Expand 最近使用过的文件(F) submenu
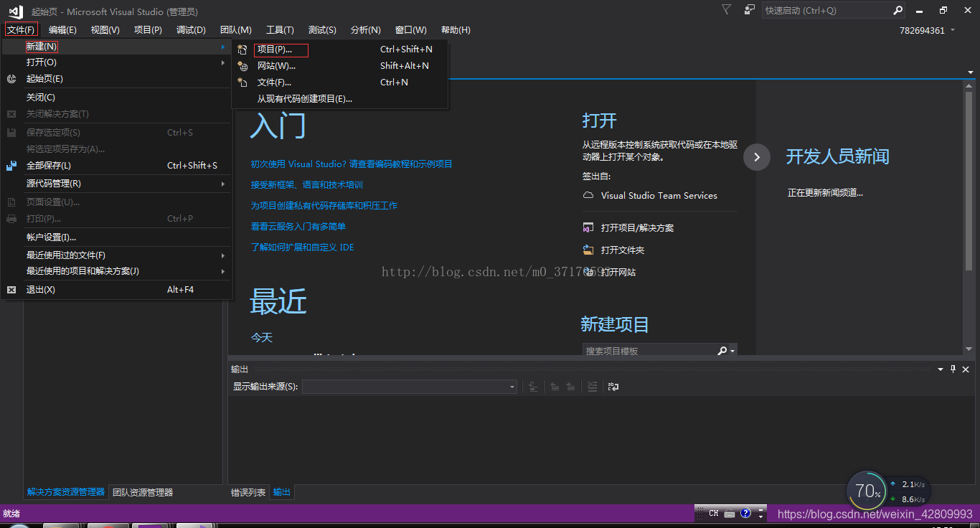The image size is (980, 528). pos(223,255)
